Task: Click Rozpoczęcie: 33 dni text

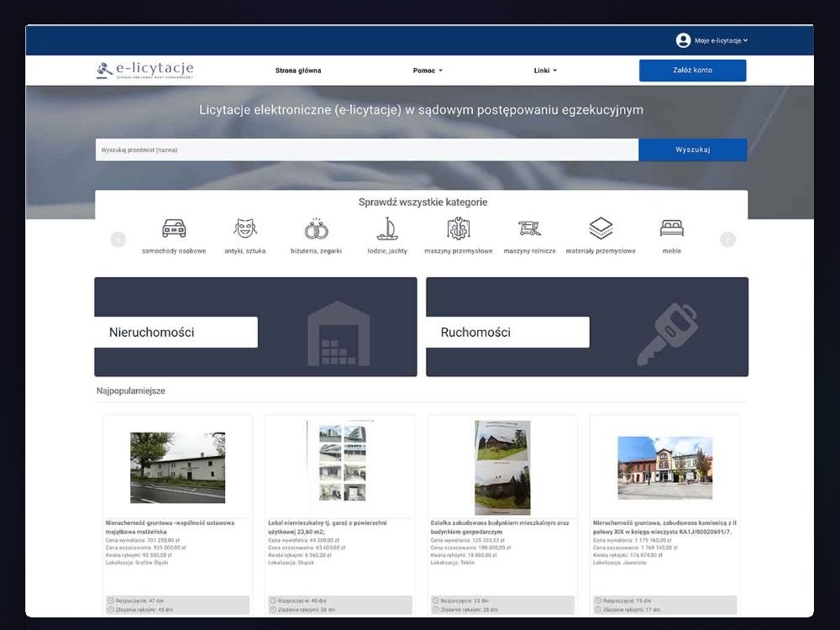Action: [465, 601]
